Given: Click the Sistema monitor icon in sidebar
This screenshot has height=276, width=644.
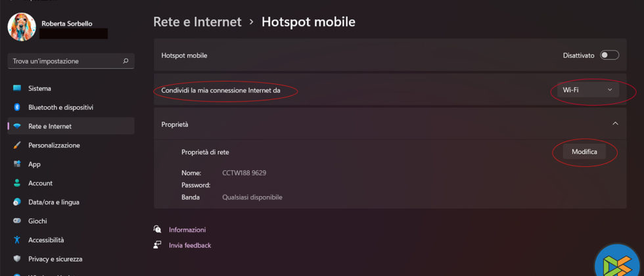Looking at the screenshot, I should click(x=17, y=89).
